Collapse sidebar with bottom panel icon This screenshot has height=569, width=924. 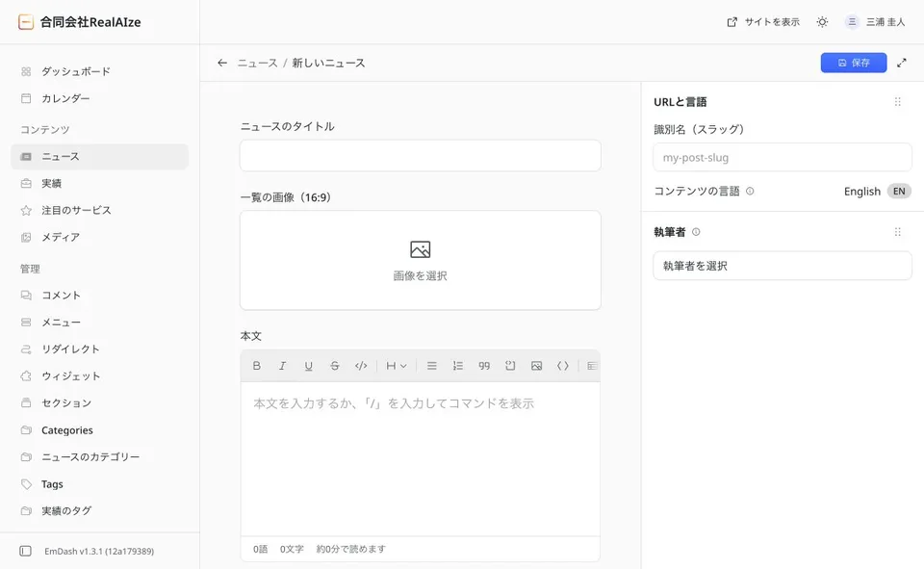(x=25, y=551)
